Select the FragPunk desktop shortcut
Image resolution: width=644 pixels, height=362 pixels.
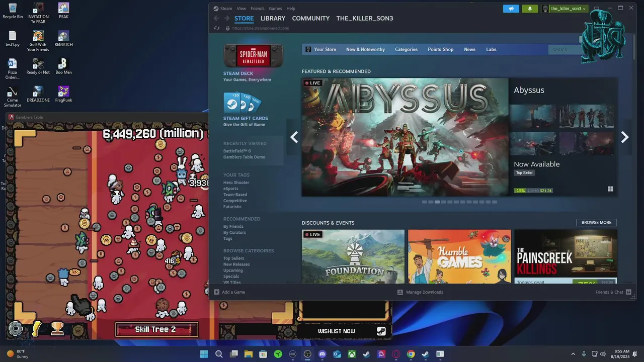pos(63,94)
